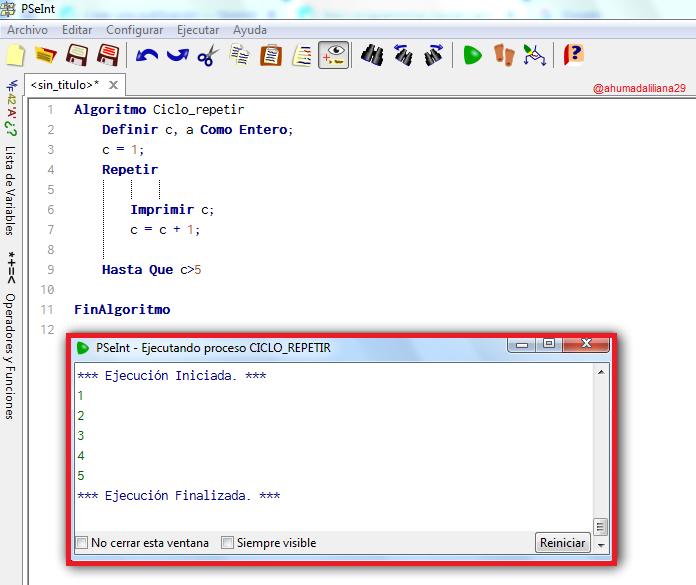696x585 pixels.
Task: Click output scrollbar down arrow
Action: (601, 545)
